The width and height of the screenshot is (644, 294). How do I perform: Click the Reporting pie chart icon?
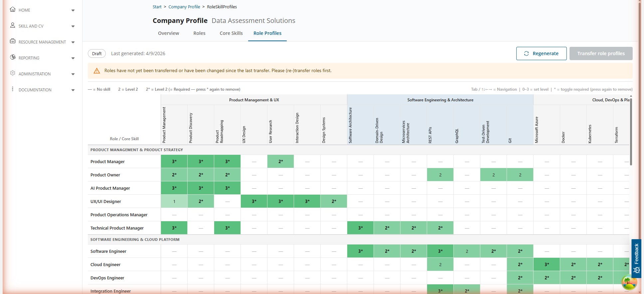(x=13, y=57)
